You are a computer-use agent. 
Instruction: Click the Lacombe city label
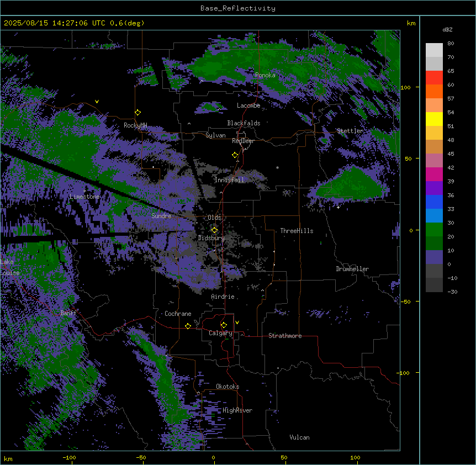[x=248, y=105]
